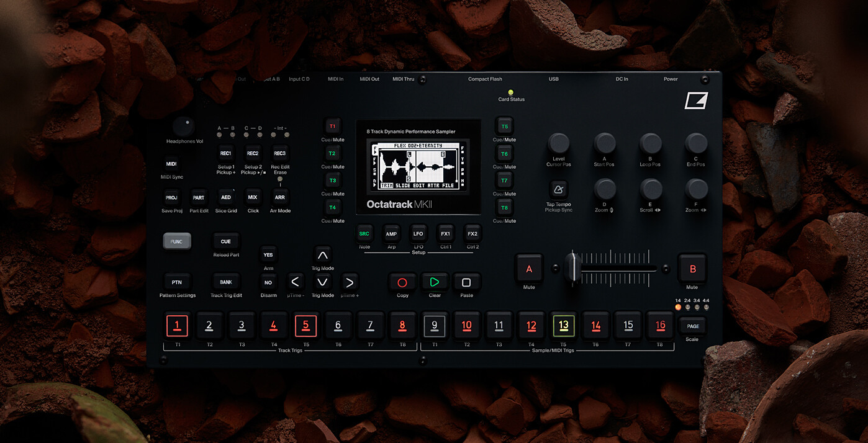
Task: Click the PROJ project button
Action: [171, 198]
